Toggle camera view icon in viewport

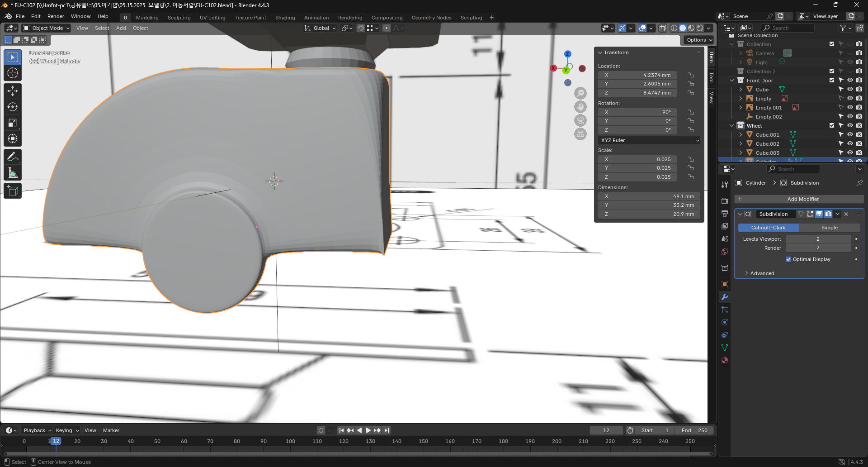[x=580, y=120]
